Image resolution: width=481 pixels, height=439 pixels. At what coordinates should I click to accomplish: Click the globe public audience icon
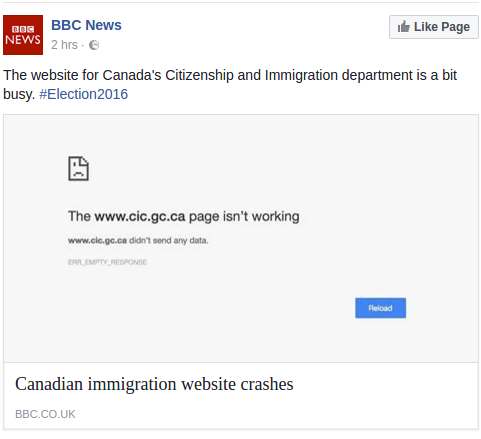coord(94,45)
